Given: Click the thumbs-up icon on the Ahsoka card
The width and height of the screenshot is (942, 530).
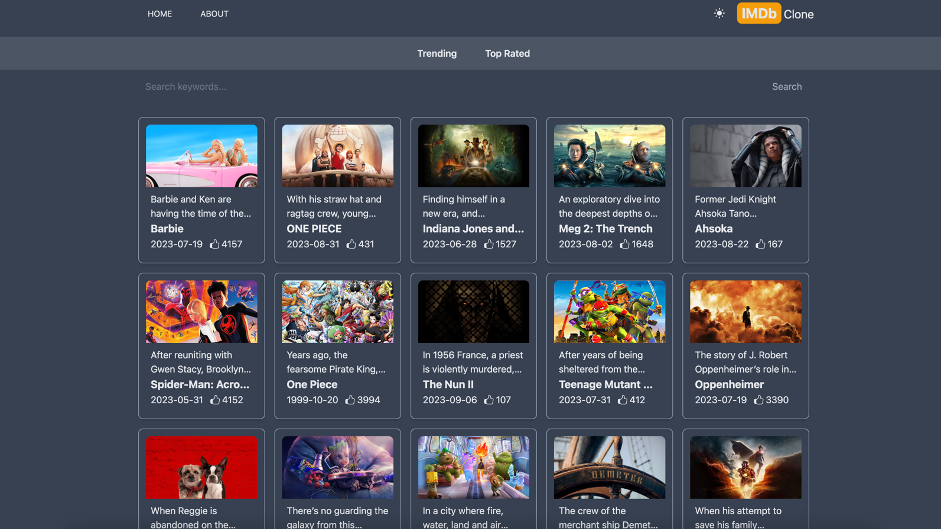Looking at the screenshot, I should [x=761, y=244].
